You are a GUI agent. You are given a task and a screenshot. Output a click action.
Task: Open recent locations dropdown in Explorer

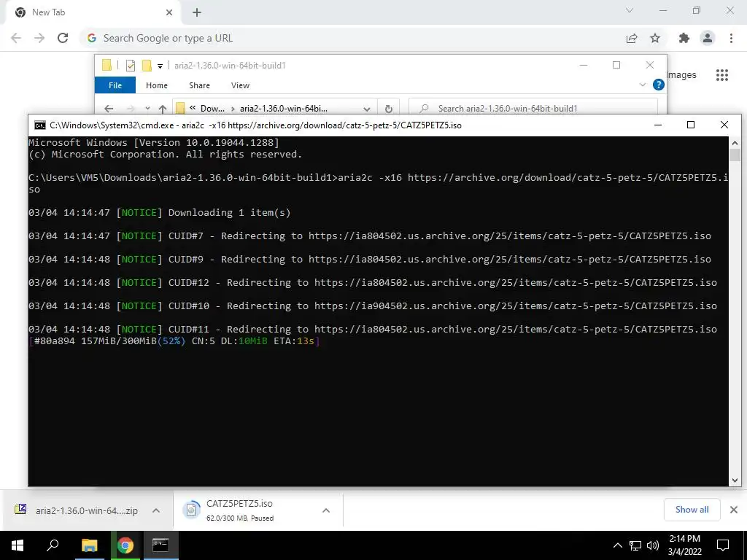147,109
